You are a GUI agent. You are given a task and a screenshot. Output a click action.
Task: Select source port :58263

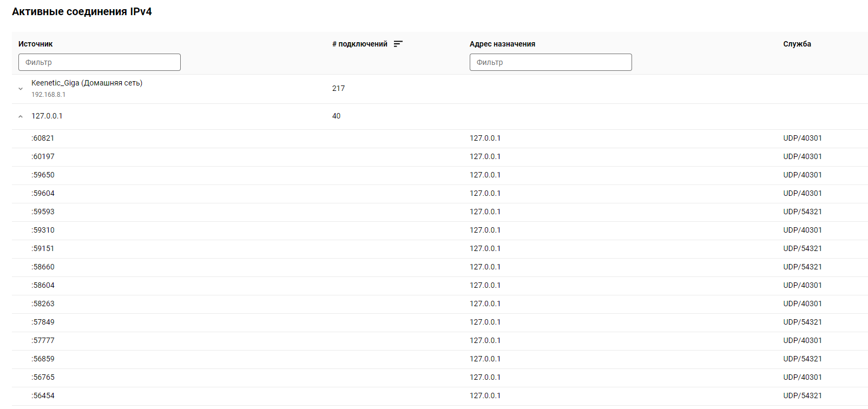pyautogui.click(x=43, y=304)
